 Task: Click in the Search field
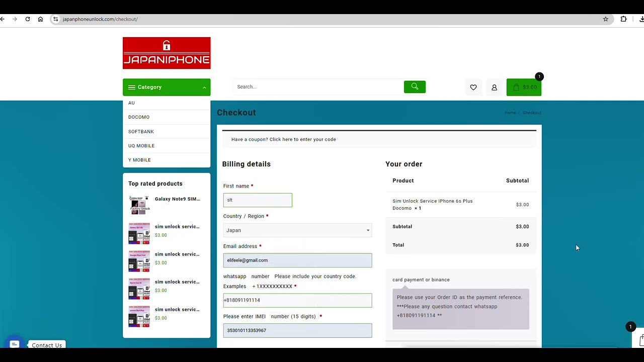[318, 87]
